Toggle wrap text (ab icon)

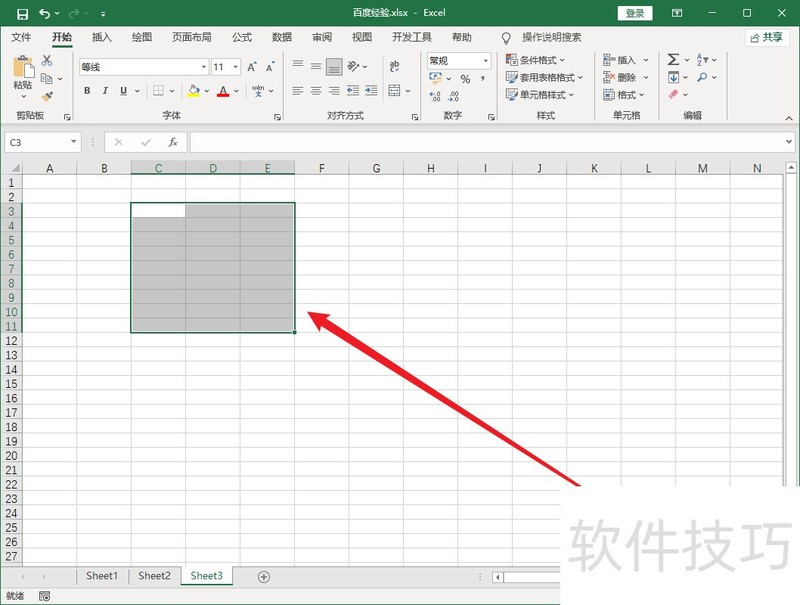pos(394,66)
